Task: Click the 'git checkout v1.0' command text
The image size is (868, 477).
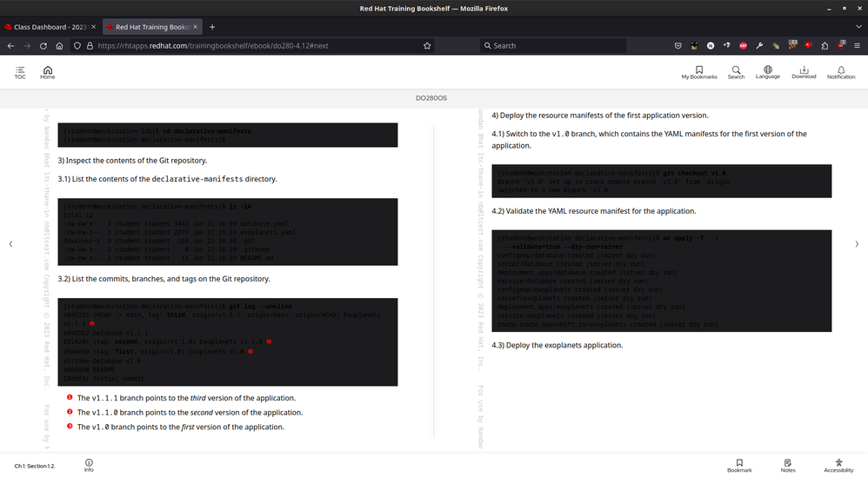Action: click(694, 173)
